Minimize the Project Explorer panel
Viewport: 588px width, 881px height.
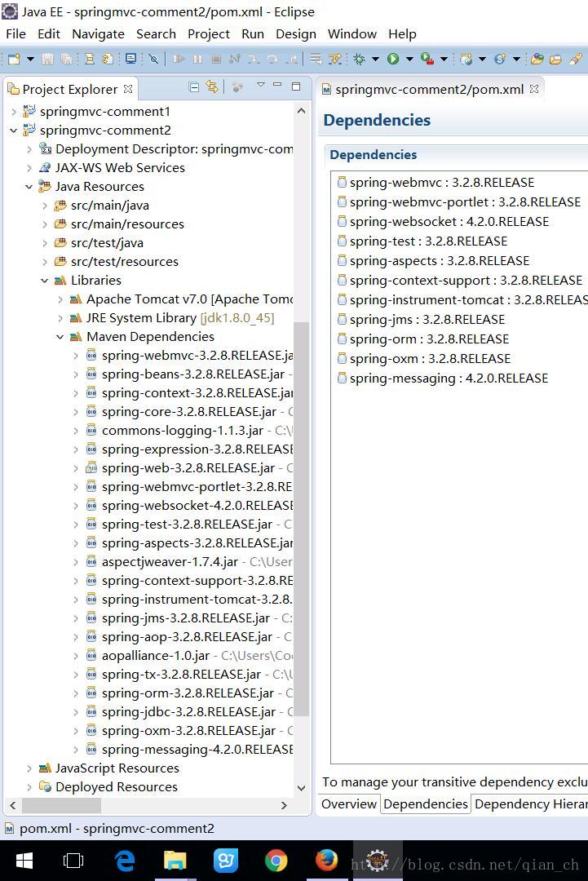pos(277,86)
